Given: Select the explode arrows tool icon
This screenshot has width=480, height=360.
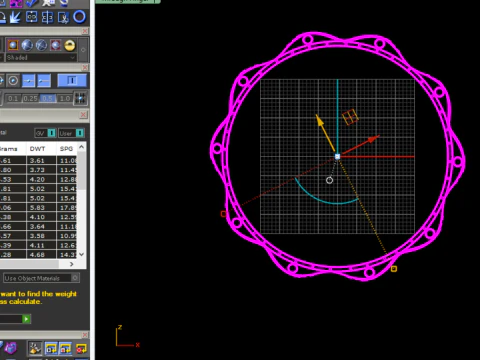Looking at the screenshot, I should click(15, 17).
